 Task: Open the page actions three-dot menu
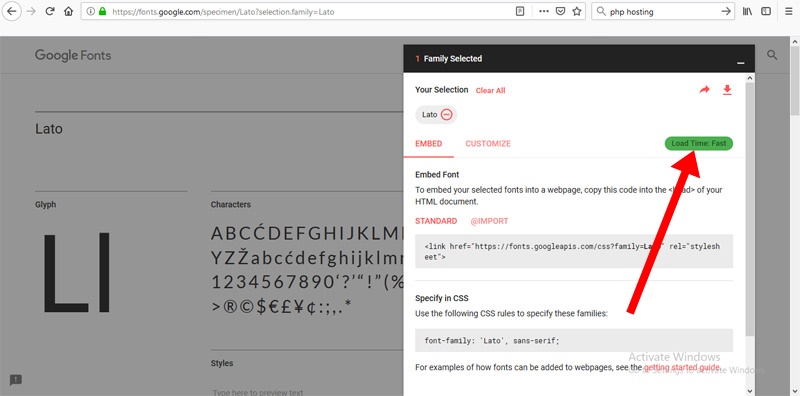click(x=544, y=11)
